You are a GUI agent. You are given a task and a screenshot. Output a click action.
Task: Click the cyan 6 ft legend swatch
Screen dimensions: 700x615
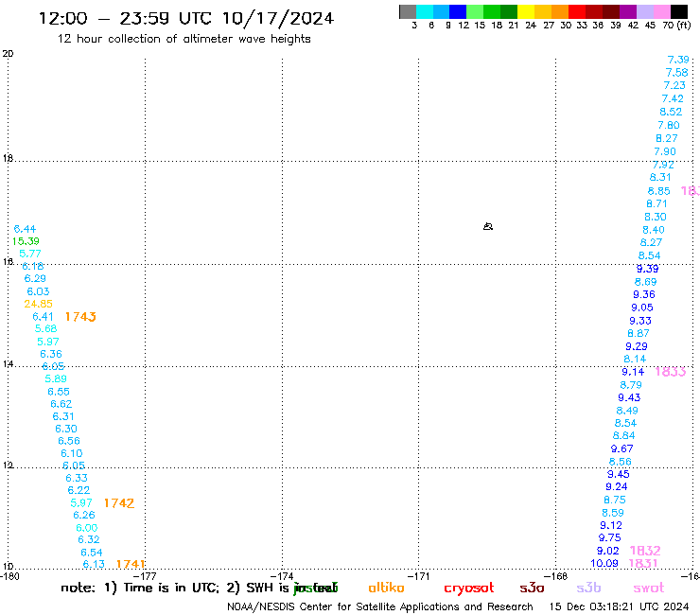(425, 11)
